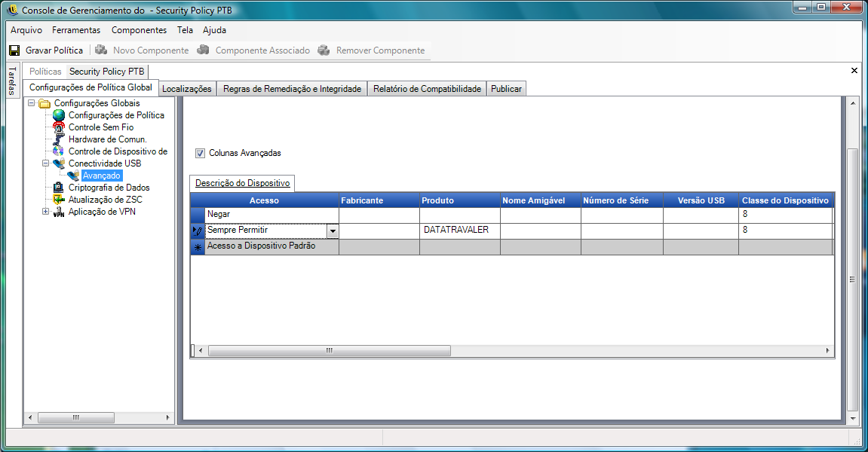Click the Conectividade USB icon
The height and width of the screenshot is (452, 868).
(x=59, y=163)
